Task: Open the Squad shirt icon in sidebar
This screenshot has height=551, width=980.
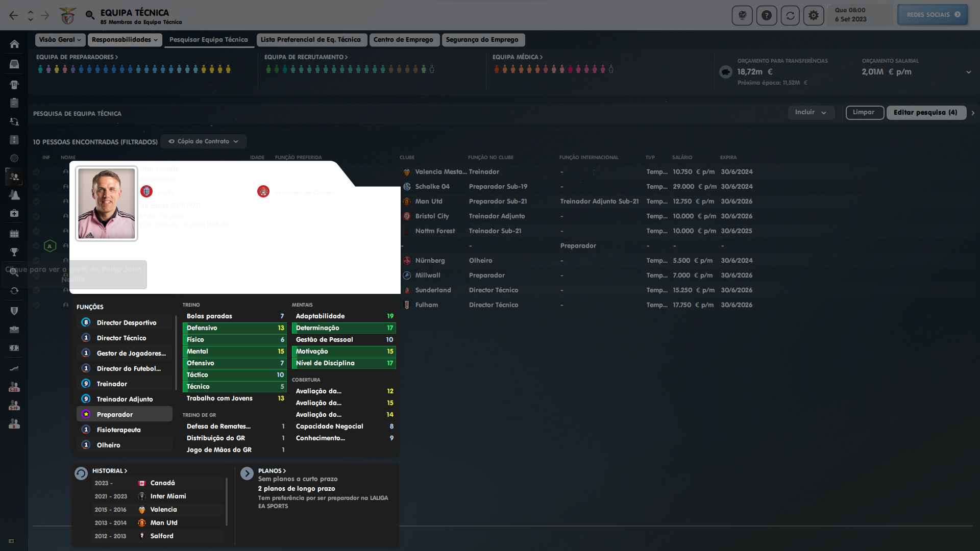Action: (x=14, y=85)
